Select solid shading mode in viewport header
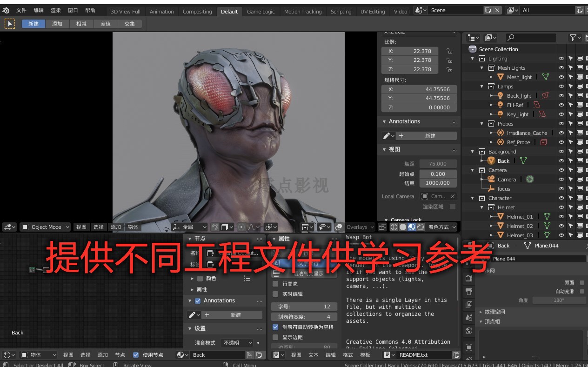The image size is (588, 367). point(403,227)
